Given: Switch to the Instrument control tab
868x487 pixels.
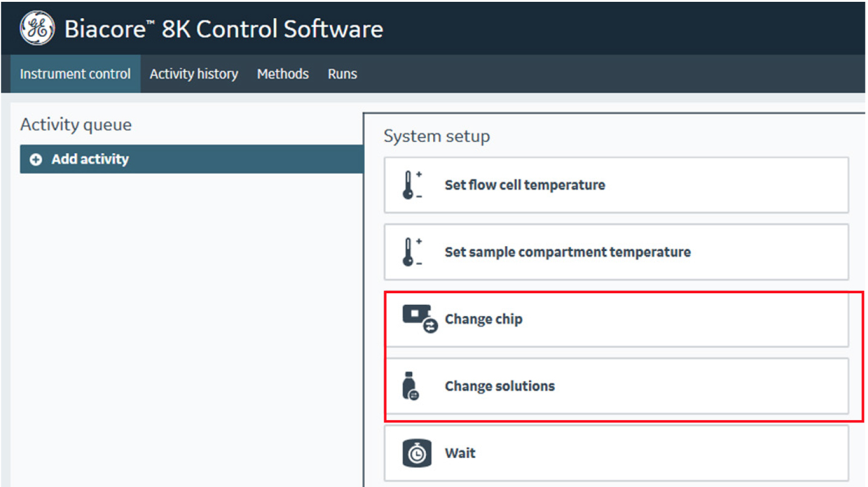Looking at the screenshot, I should coord(75,74).
